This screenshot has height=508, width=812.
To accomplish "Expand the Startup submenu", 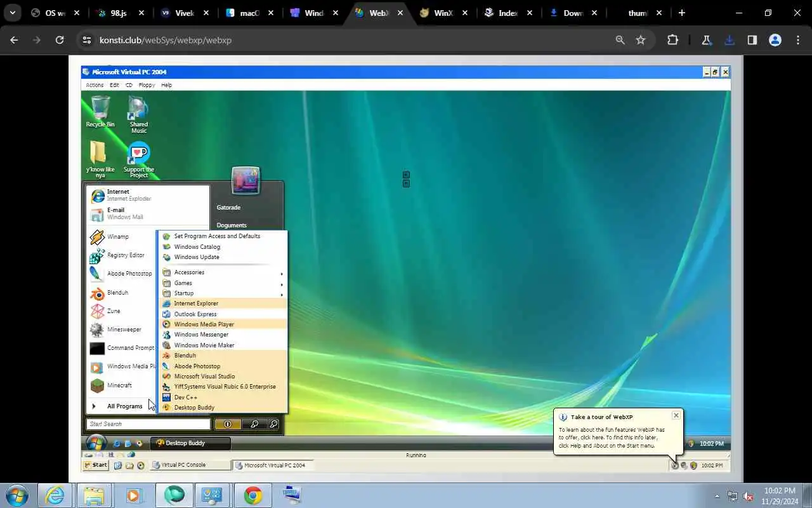I will [223, 293].
